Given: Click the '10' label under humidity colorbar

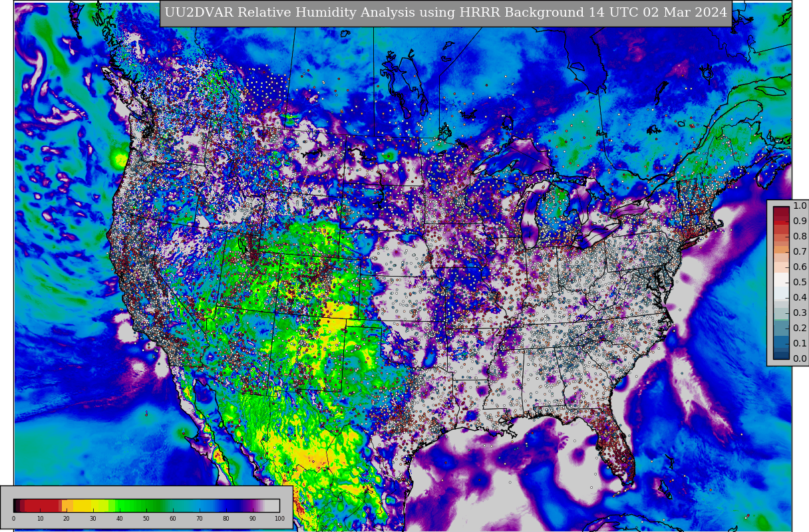Looking at the screenshot, I should (x=40, y=519).
